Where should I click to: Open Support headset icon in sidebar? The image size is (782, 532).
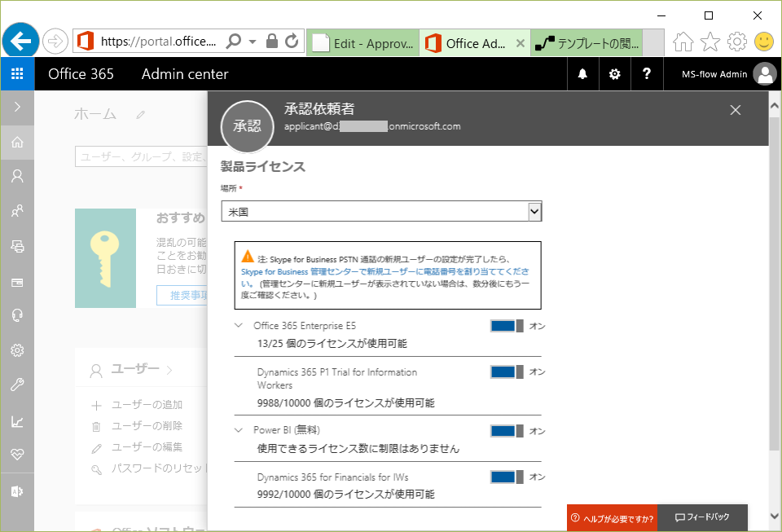[17, 315]
